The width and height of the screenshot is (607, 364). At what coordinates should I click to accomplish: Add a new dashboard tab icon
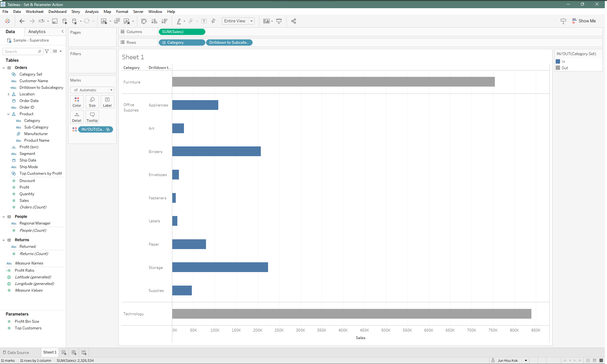[x=74, y=352]
